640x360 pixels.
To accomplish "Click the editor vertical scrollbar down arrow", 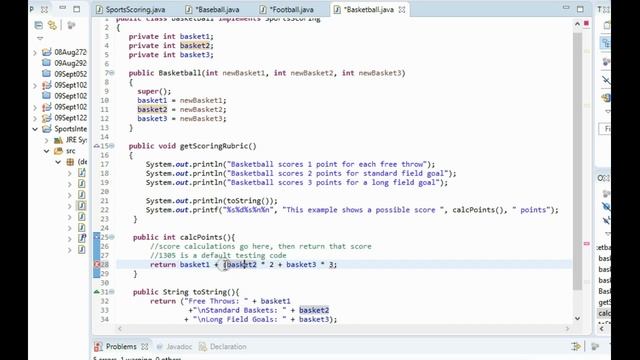I will pos(577,318).
